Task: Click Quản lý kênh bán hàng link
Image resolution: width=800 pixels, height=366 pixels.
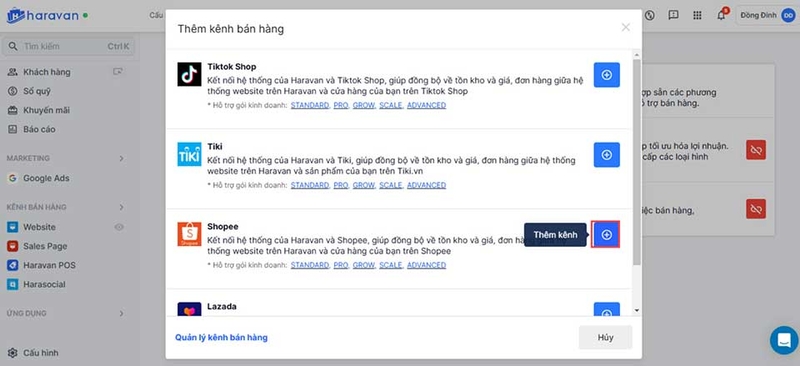Action: 221,337
